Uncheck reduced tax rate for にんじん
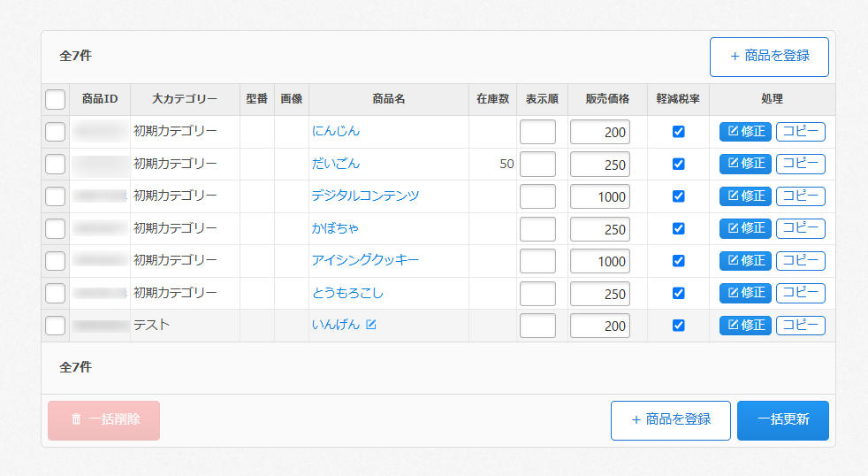The height and width of the screenshot is (476, 868). tap(678, 132)
